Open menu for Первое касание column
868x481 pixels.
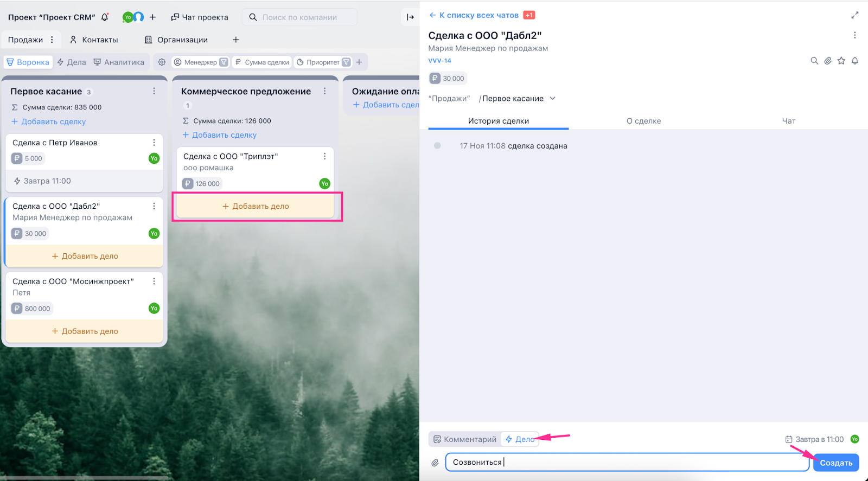pos(154,91)
